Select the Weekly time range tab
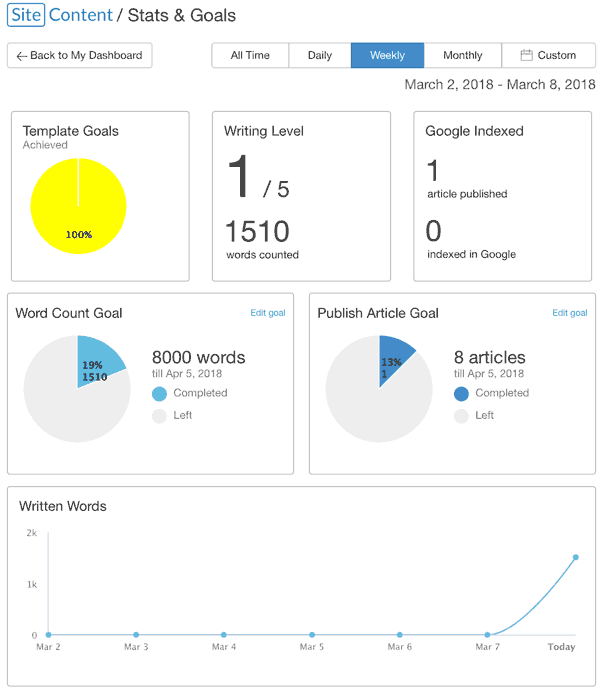The height and width of the screenshot is (693, 600). point(387,55)
